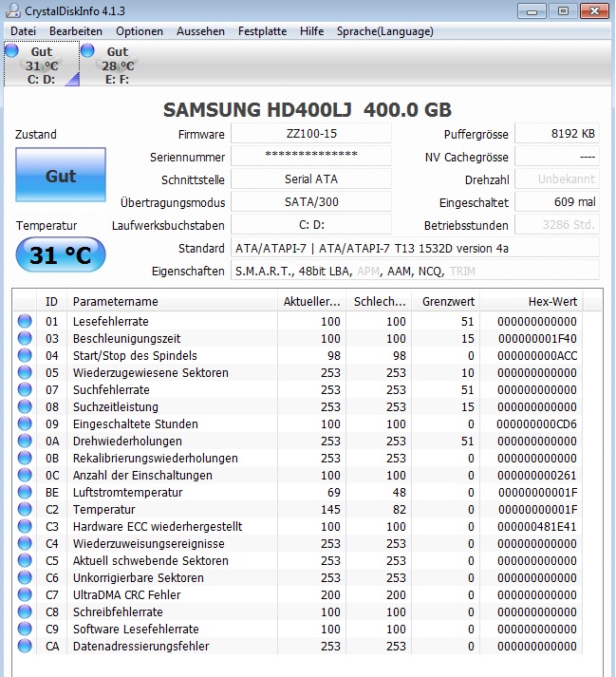Click the Aktueller... column header
The image size is (616, 677).
(x=311, y=301)
